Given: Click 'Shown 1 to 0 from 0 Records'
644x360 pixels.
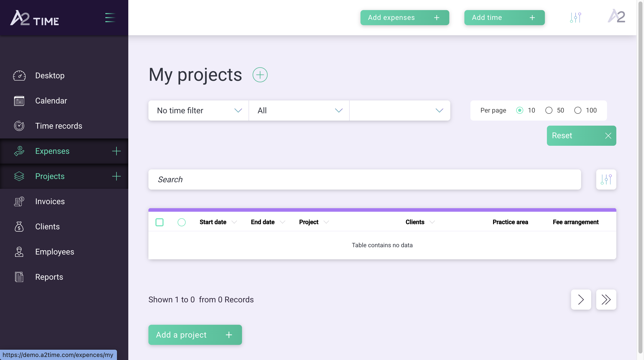Looking at the screenshot, I should tap(201, 300).
